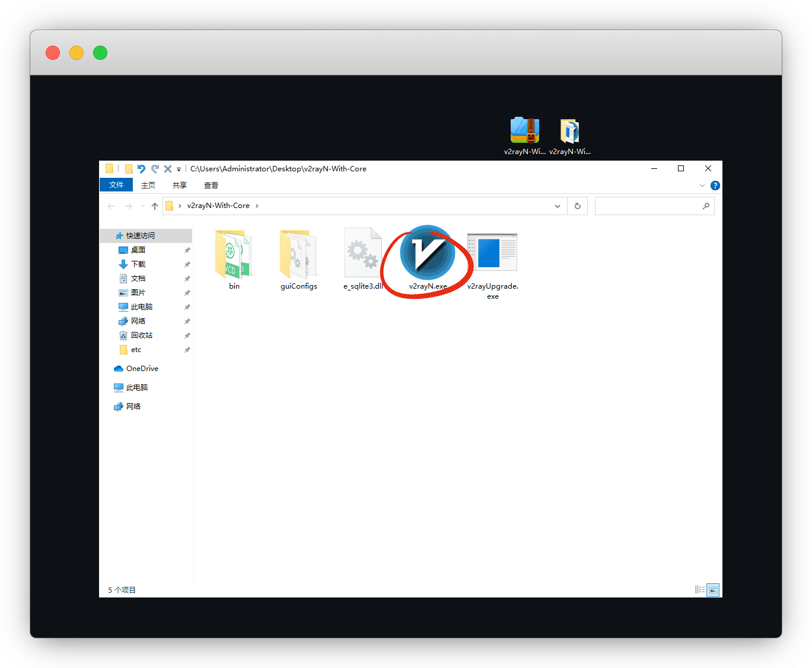Open Explorer help with the question mark icon

(x=715, y=186)
